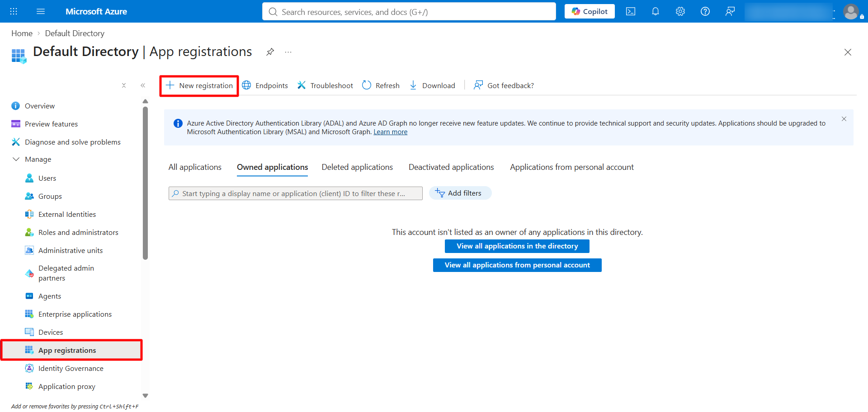Collapse the Manage section
This screenshot has width=868, height=412.
[x=16, y=159]
